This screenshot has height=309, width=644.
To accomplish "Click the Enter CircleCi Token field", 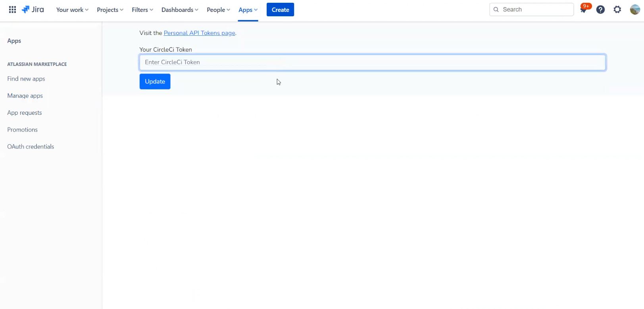I will pyautogui.click(x=372, y=62).
